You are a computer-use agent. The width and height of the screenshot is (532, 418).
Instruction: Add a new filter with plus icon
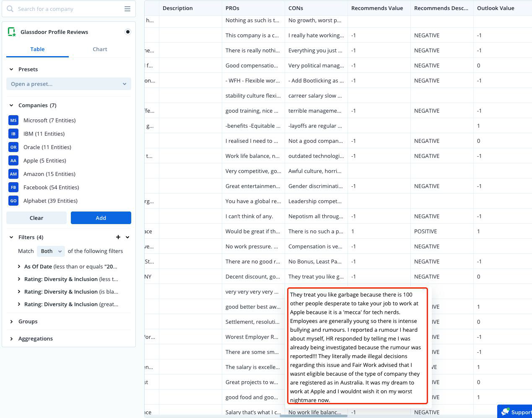(118, 237)
